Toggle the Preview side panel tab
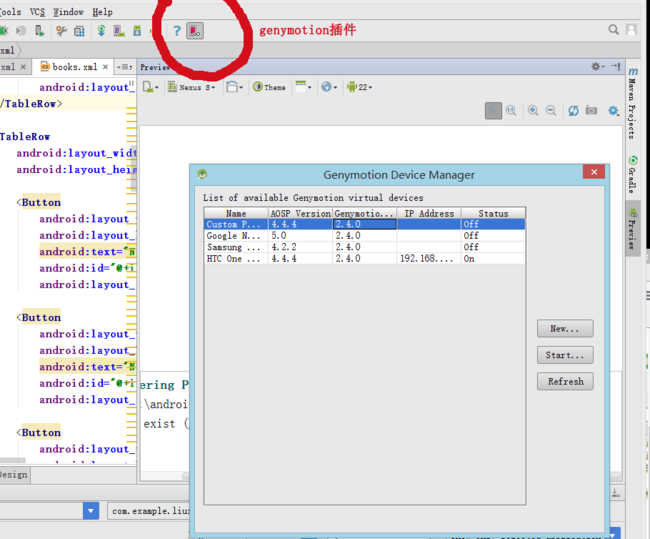Image resolution: width=650 pixels, height=539 pixels. point(633,228)
